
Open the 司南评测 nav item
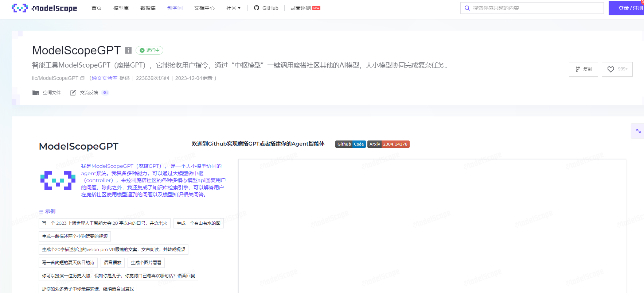click(300, 8)
